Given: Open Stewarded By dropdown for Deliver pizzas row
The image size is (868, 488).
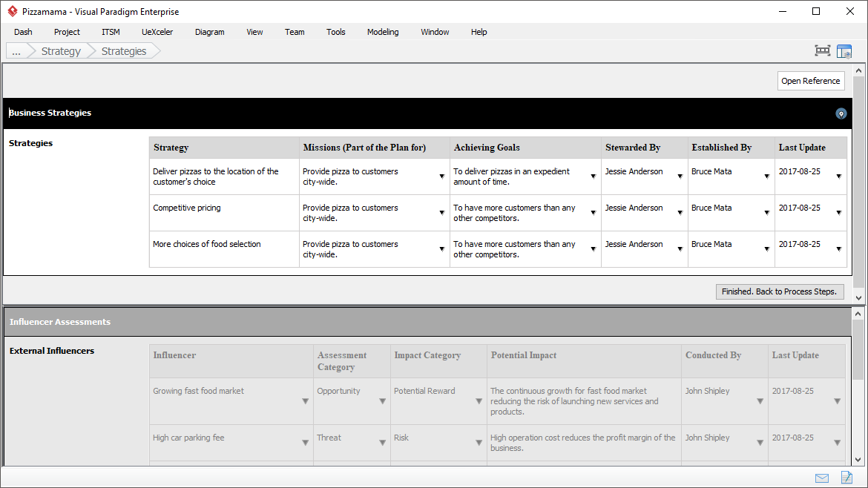Looking at the screenshot, I should [680, 177].
